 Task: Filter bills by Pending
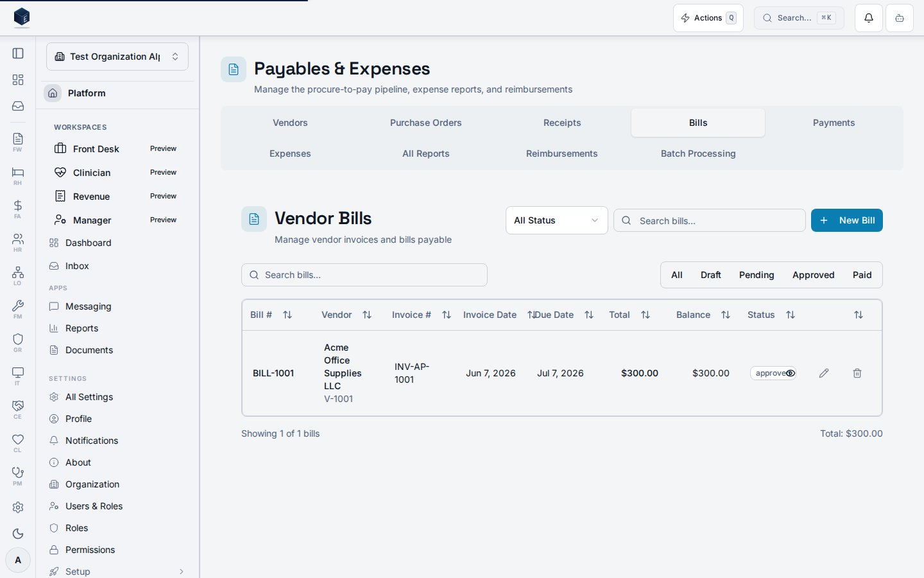point(757,275)
